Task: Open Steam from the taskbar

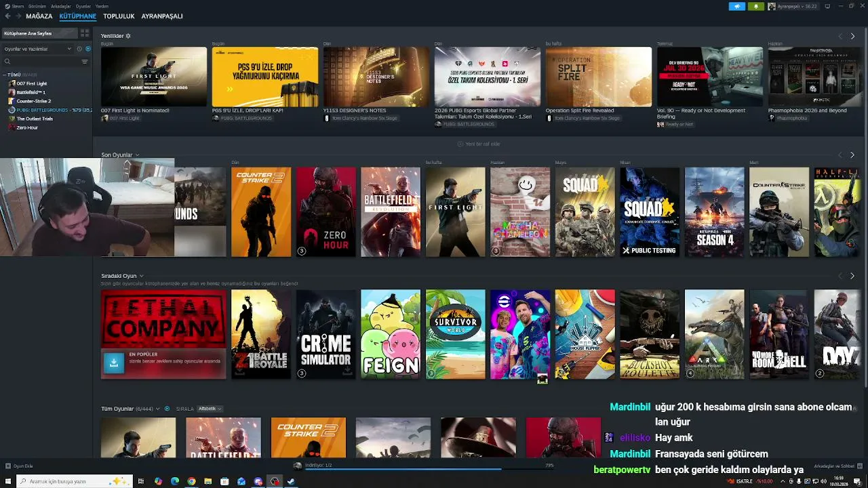Action: pyautogui.click(x=291, y=481)
